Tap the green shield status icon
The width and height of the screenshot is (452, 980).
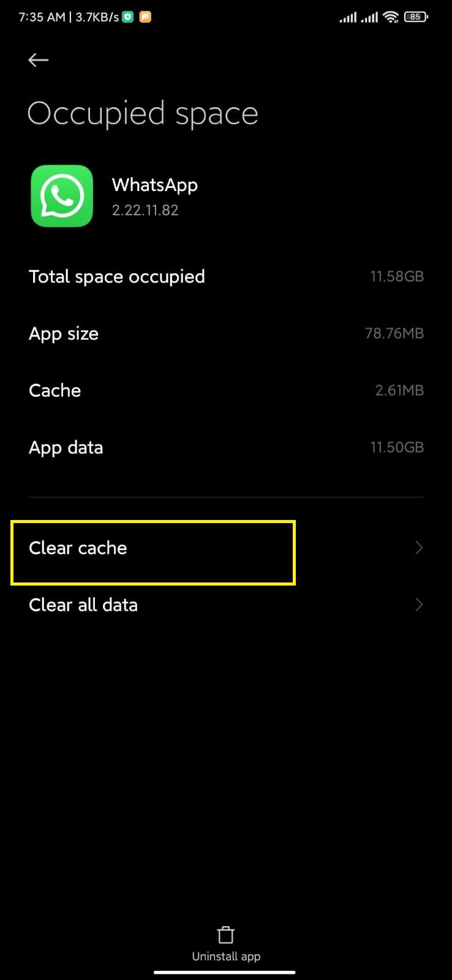click(127, 17)
